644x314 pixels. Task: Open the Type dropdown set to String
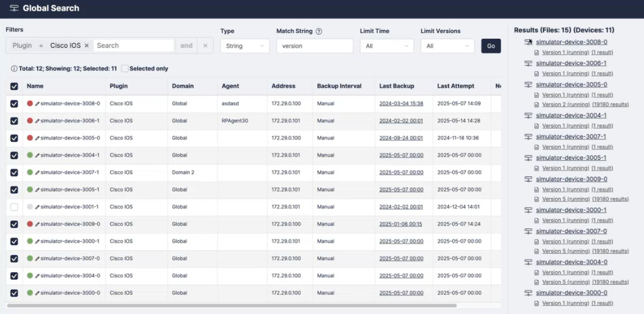tap(245, 46)
